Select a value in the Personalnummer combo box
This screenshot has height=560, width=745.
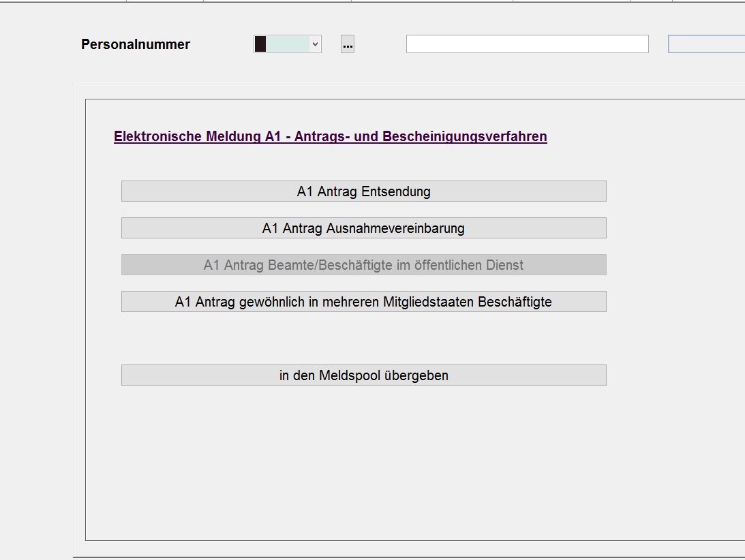click(x=286, y=44)
